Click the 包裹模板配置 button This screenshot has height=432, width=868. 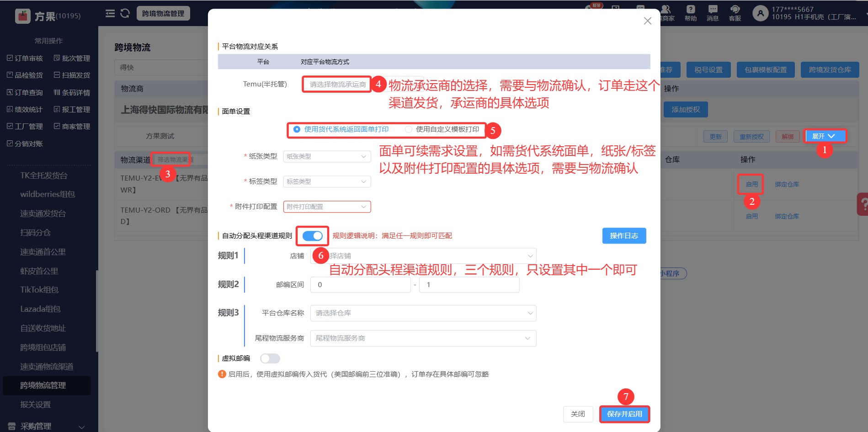click(x=766, y=70)
